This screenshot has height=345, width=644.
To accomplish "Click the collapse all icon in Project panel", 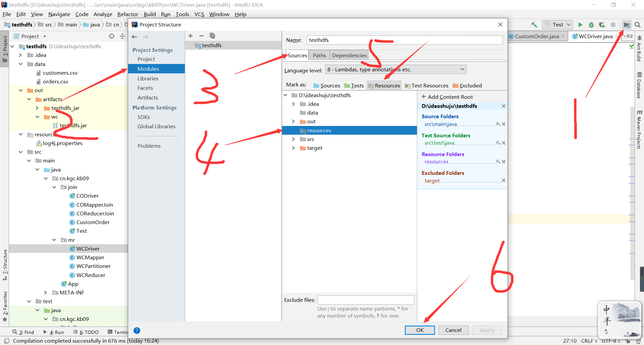I will point(122,36).
